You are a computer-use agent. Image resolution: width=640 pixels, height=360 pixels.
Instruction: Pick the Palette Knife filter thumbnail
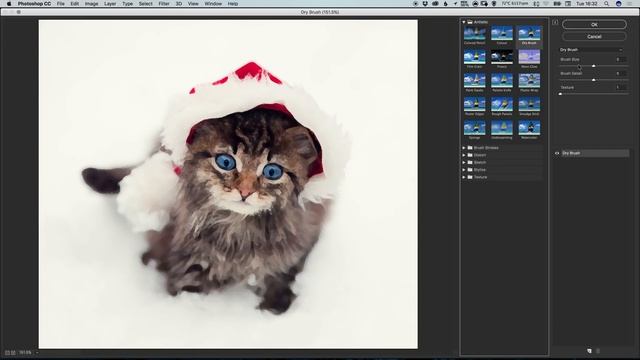point(502,82)
